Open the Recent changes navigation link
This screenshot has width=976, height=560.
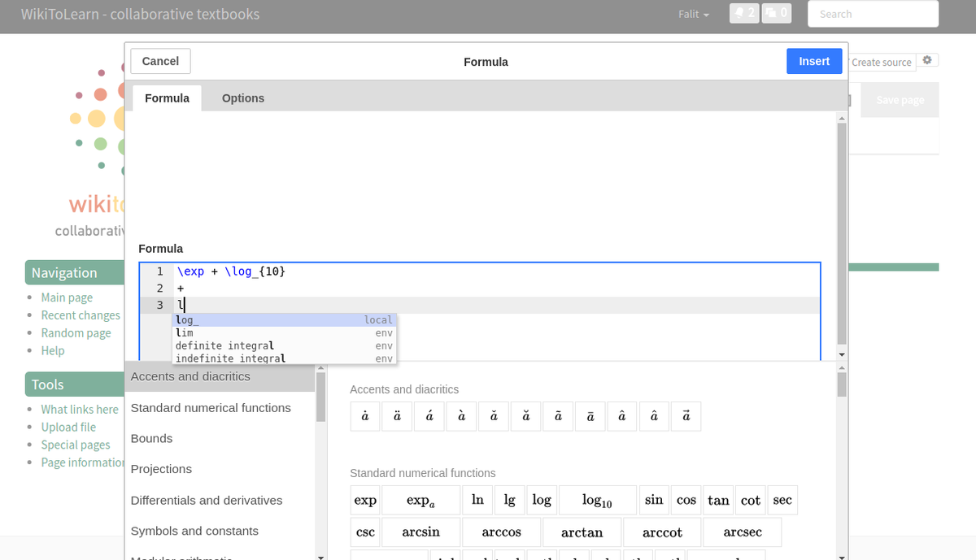click(81, 315)
